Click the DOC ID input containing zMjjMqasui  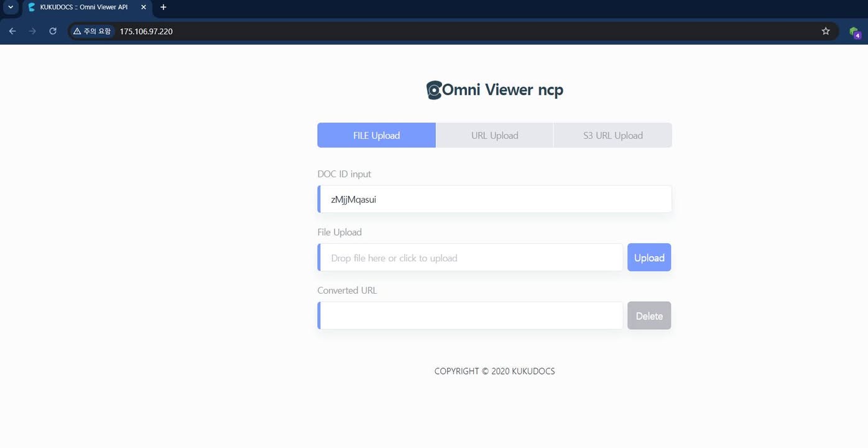click(494, 199)
